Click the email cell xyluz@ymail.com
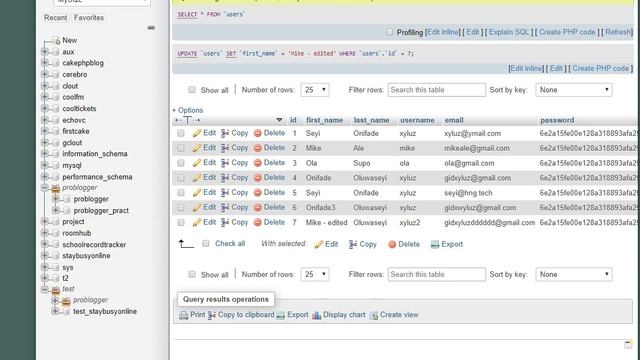This screenshot has width=640, height=360. (472, 133)
